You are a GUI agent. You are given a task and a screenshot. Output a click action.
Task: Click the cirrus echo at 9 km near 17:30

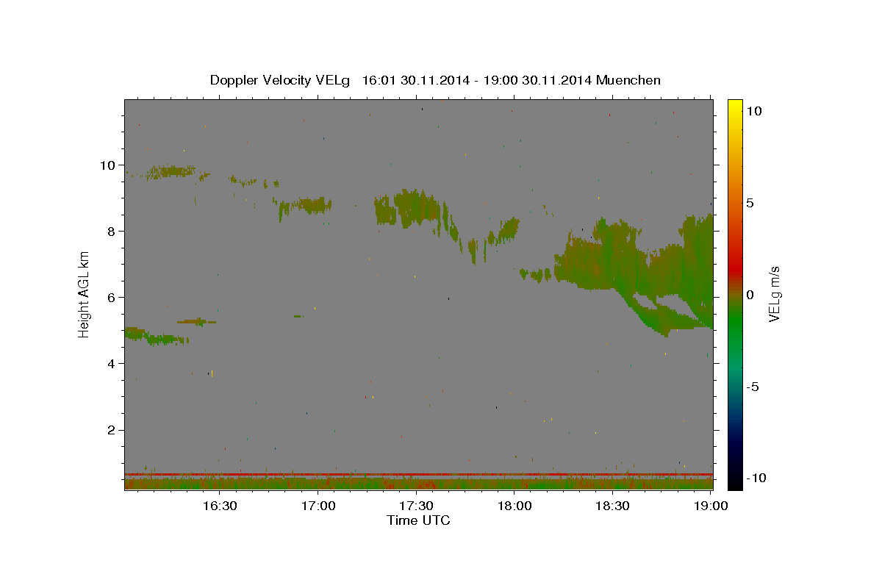[x=410, y=207]
